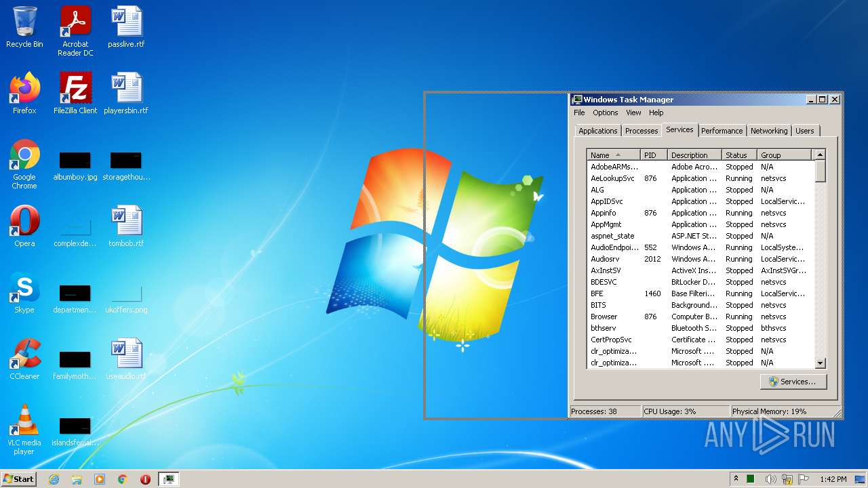868x488 pixels.
Task: Switch to the Users tab
Action: pyautogui.click(x=805, y=131)
